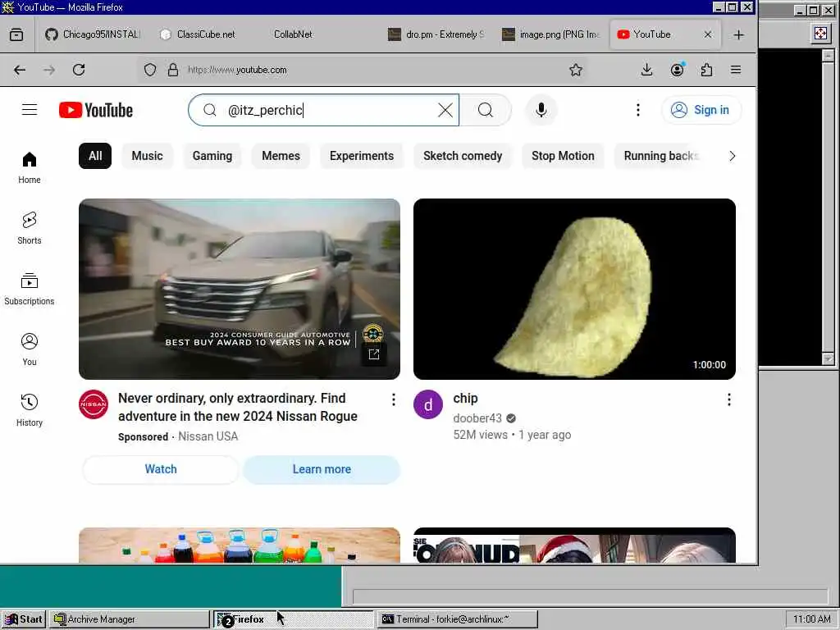840x630 pixels.
Task: Select the Memes filter chip
Action: 281,156
